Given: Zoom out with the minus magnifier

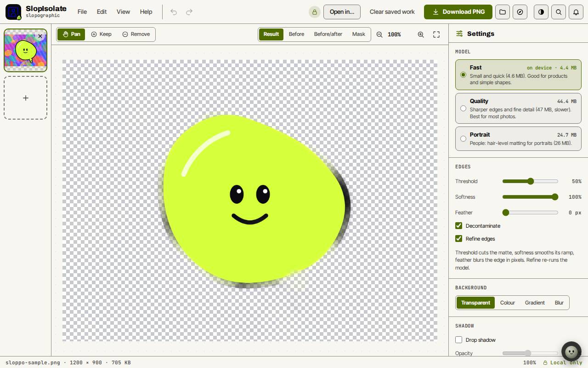Looking at the screenshot, I should (x=379, y=34).
